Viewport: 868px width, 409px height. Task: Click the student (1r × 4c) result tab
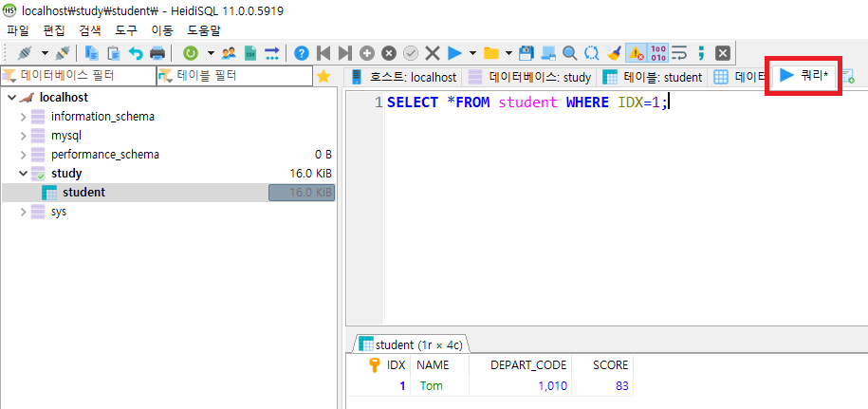[411, 344]
